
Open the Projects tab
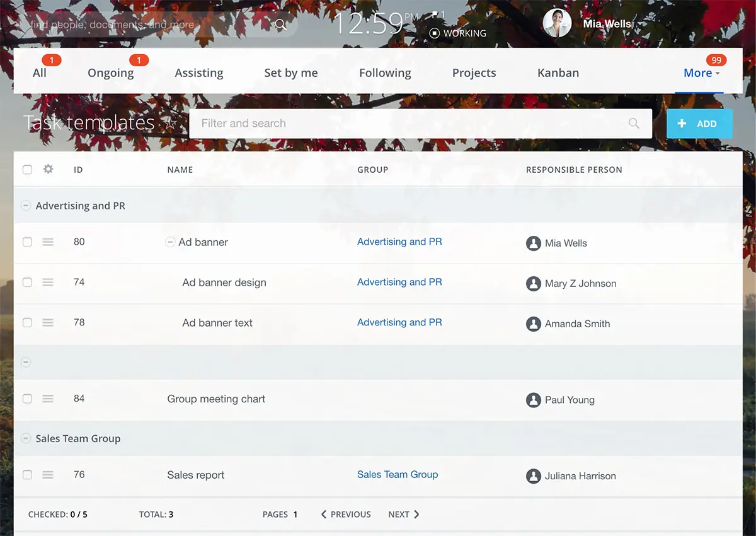click(474, 73)
